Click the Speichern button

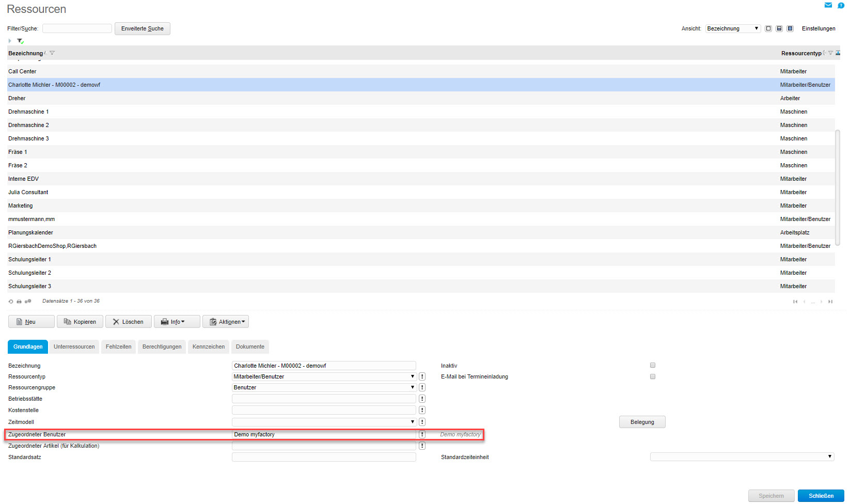(x=772, y=496)
